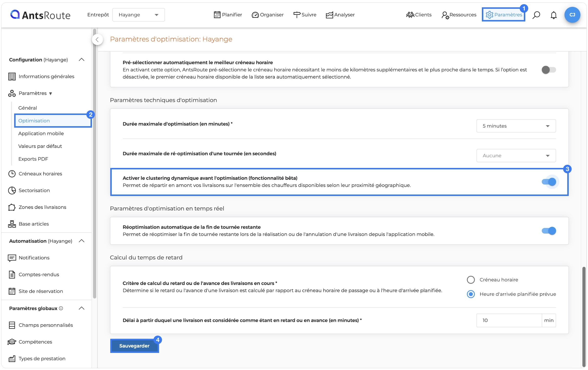Click the Paramètres globaux info icon
This screenshot has width=588, height=370.
coord(61,308)
